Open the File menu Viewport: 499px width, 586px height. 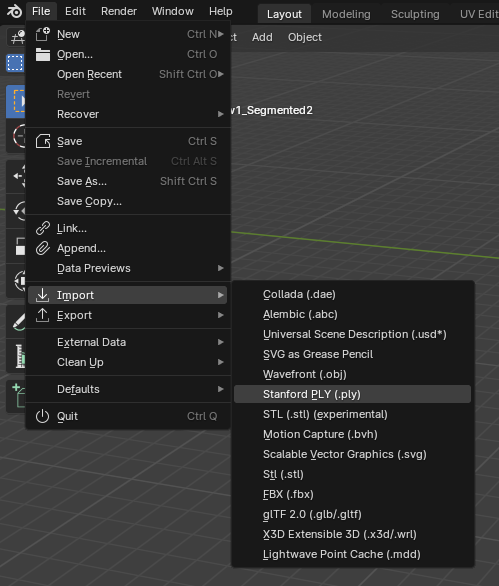[41, 11]
